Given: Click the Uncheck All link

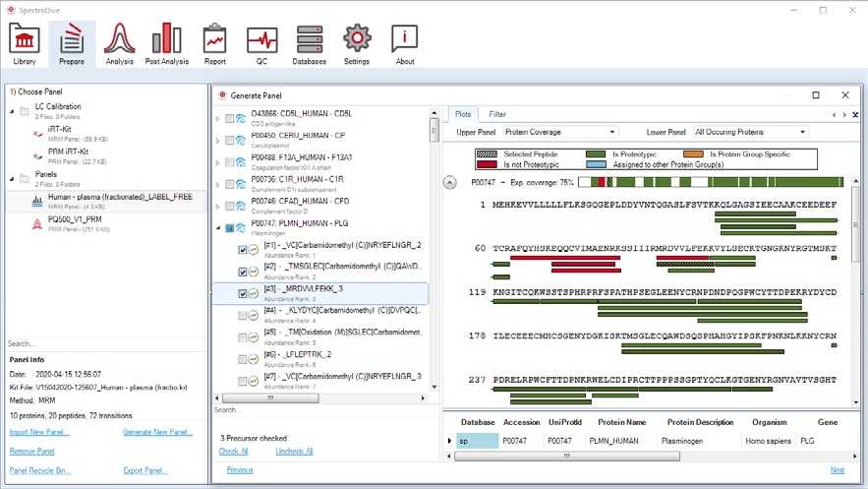Looking at the screenshot, I should coord(294,452).
